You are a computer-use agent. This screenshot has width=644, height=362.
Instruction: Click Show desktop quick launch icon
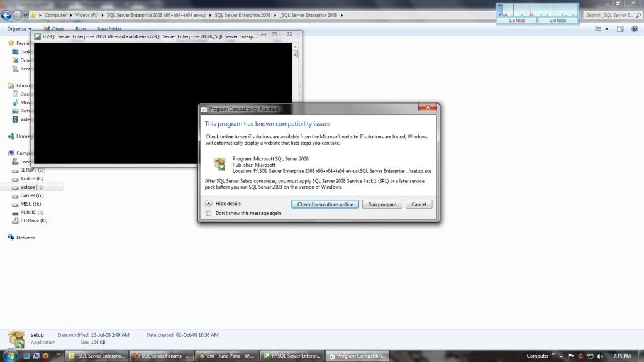tap(26, 356)
